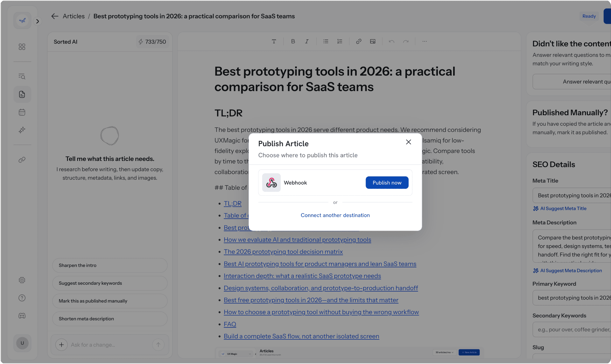Click AI Suggest Meta Description
This screenshot has width=611, height=364.
567,271
